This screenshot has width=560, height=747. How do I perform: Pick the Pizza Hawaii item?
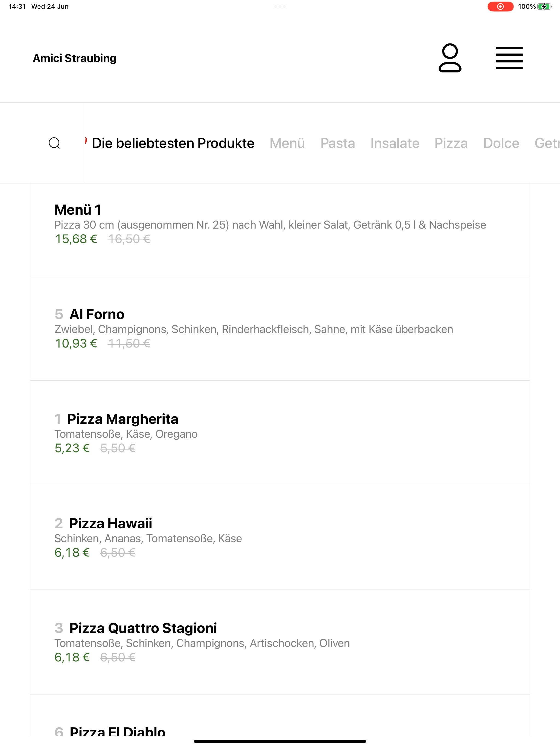pos(280,538)
